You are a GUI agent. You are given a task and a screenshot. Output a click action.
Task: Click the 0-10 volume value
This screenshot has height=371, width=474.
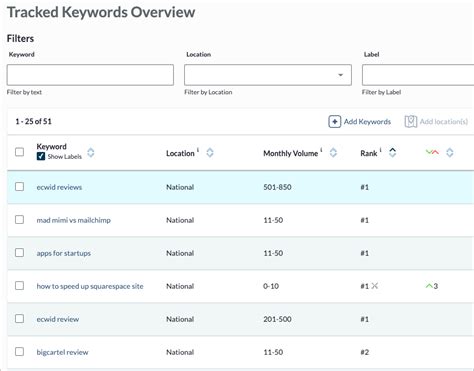click(271, 286)
